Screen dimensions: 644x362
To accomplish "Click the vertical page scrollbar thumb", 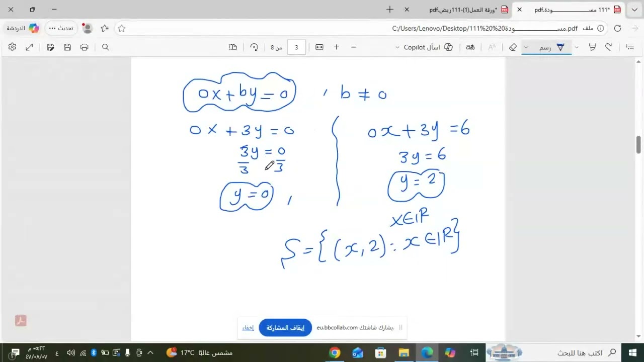I will [639, 145].
